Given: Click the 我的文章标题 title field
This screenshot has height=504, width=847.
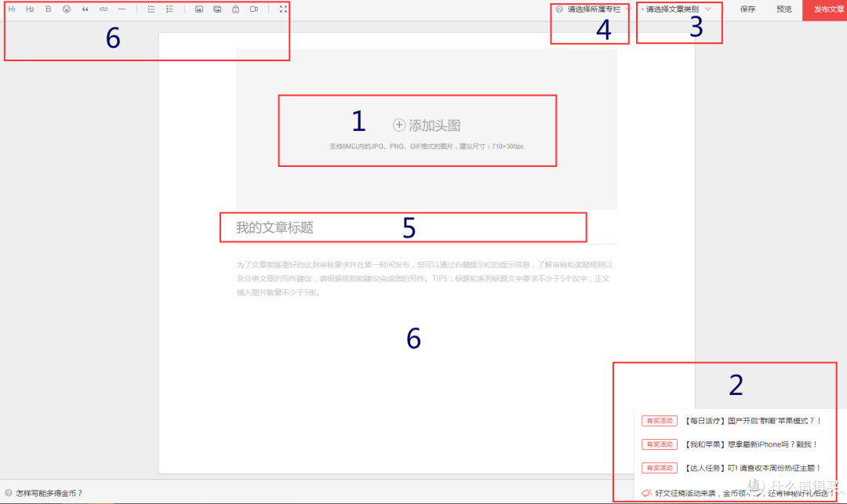Looking at the screenshot, I should click(426, 228).
